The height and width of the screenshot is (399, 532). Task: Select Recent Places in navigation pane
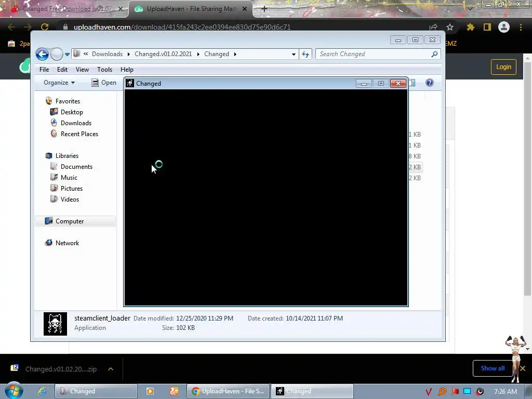pyautogui.click(x=79, y=134)
